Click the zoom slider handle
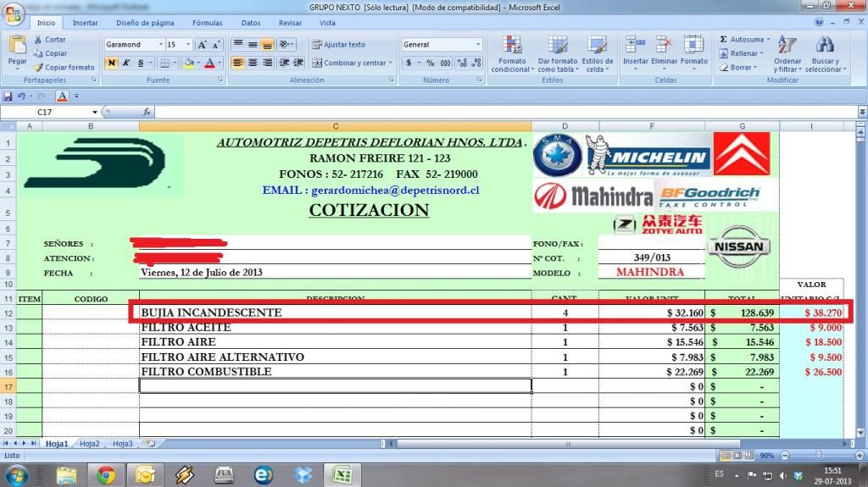 (x=818, y=455)
